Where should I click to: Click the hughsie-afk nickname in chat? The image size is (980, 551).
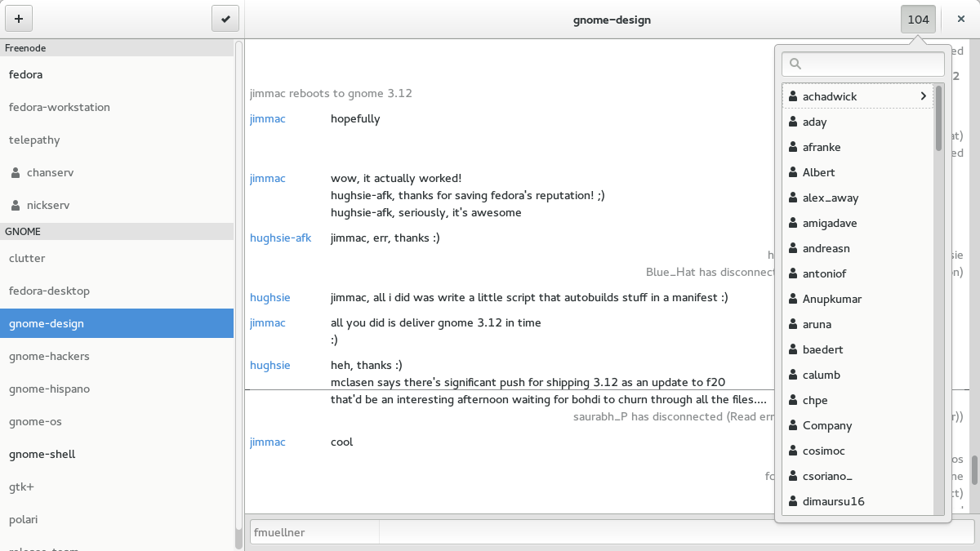pyautogui.click(x=280, y=238)
